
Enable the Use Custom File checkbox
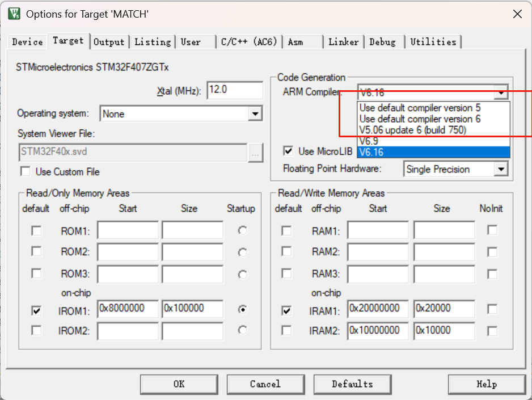(26, 172)
